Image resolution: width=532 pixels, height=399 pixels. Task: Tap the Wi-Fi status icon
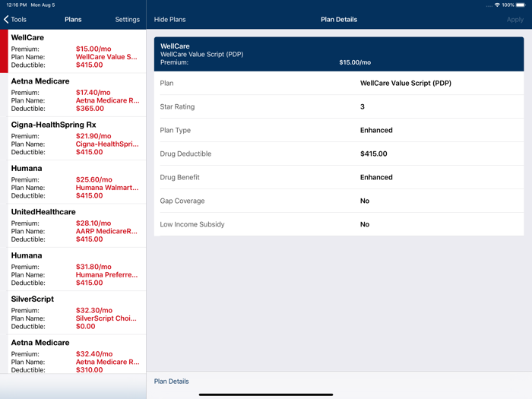497,5
